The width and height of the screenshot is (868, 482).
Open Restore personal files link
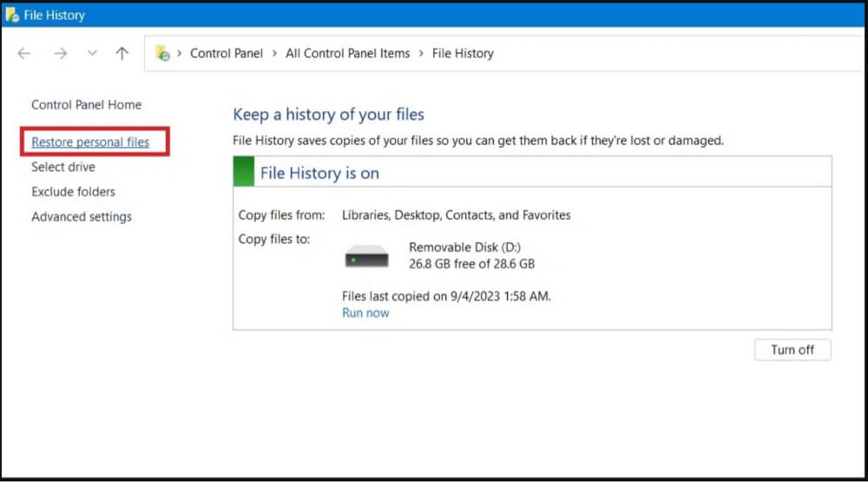point(90,142)
